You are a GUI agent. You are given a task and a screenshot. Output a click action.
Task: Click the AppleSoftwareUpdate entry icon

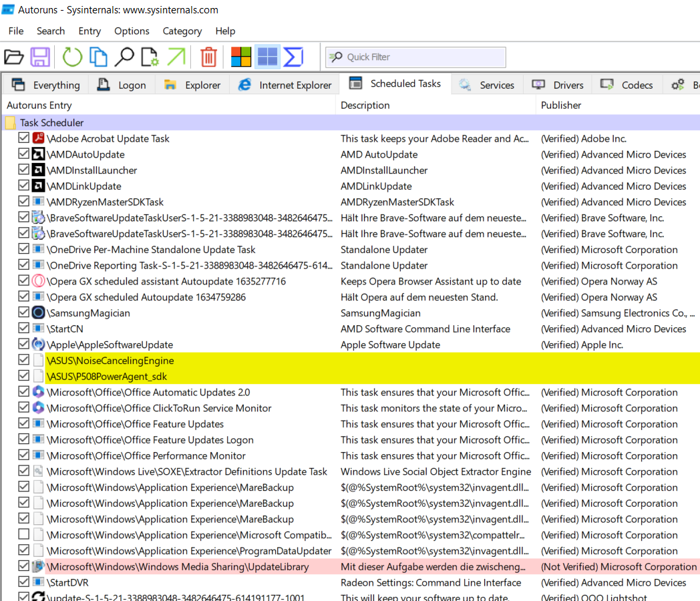(38, 345)
